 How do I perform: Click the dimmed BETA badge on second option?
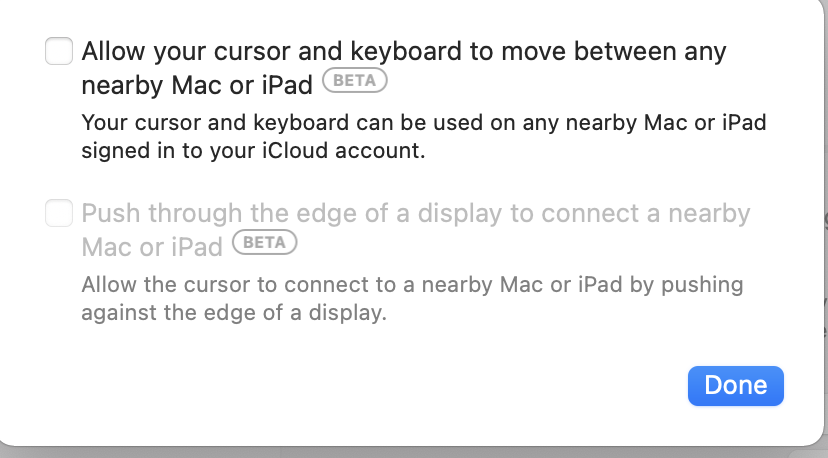pos(264,243)
